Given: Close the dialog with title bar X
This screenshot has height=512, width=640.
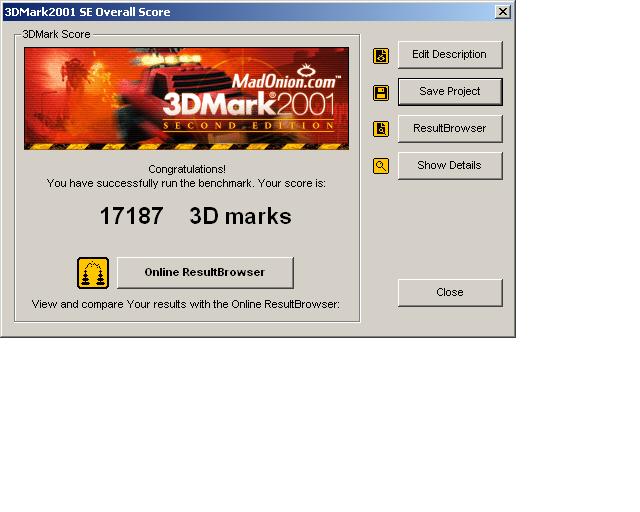Looking at the screenshot, I should point(502,12).
